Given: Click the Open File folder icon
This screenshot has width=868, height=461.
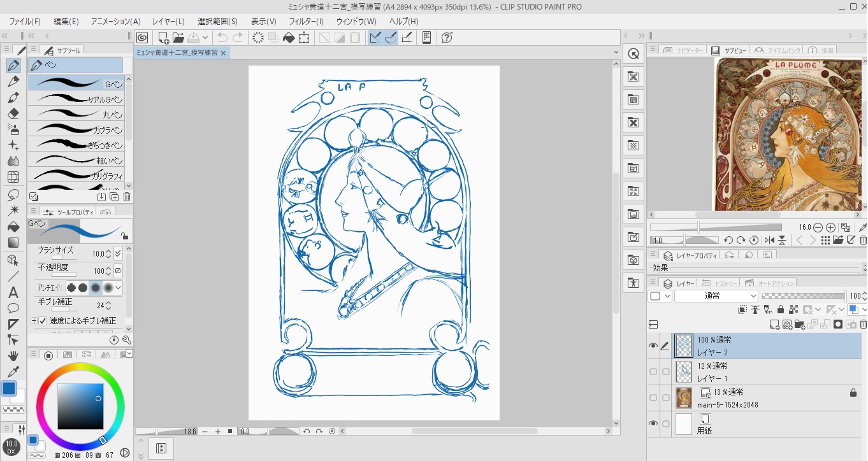Looking at the screenshot, I should point(178,38).
